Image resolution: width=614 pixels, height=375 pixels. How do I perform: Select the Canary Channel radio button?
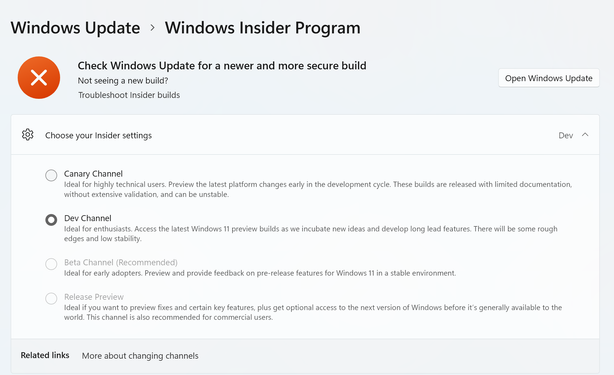pos(51,175)
